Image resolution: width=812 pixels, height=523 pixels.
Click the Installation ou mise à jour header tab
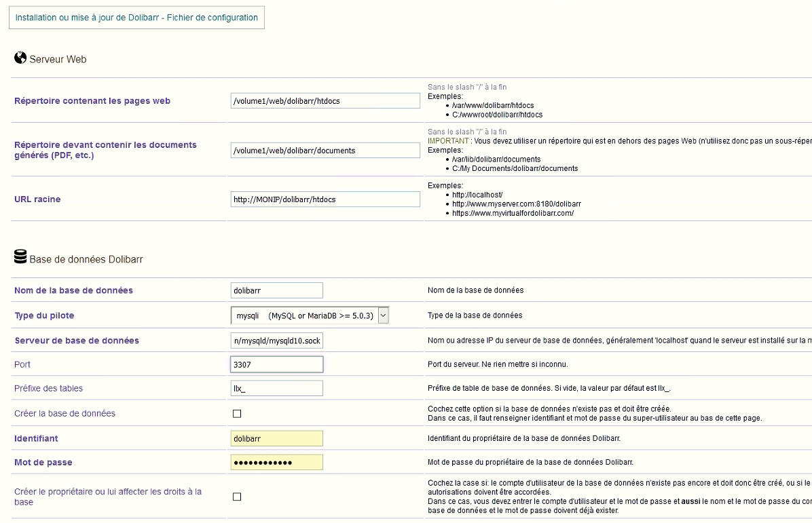click(x=136, y=18)
